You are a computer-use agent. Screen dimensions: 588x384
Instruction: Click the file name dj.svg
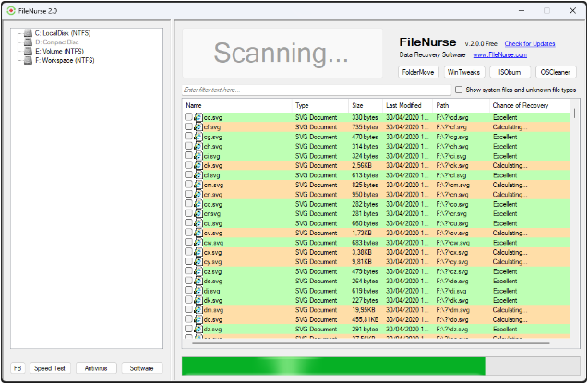pyautogui.click(x=212, y=291)
